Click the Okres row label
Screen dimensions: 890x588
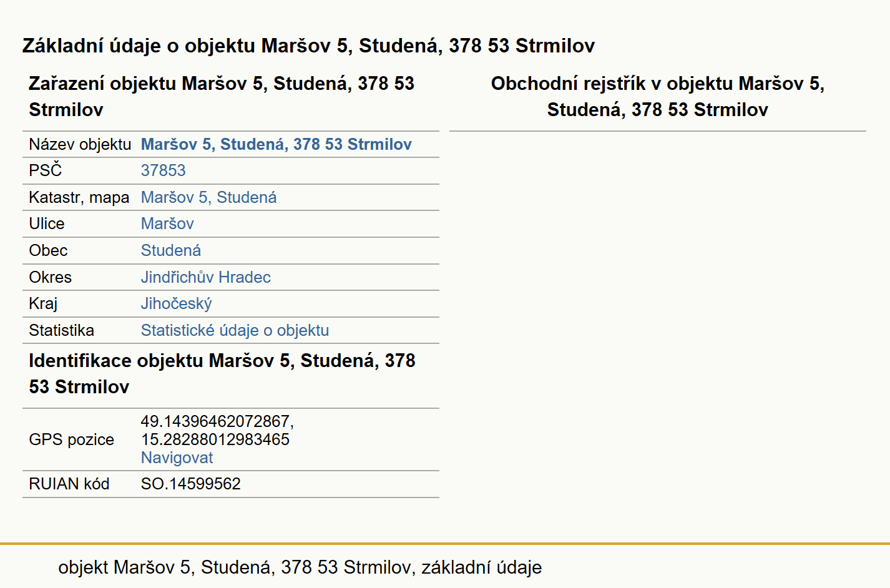50,277
